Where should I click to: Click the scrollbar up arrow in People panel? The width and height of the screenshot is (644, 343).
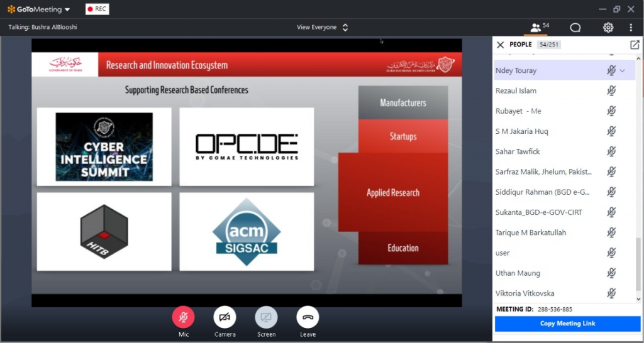pos(638,58)
